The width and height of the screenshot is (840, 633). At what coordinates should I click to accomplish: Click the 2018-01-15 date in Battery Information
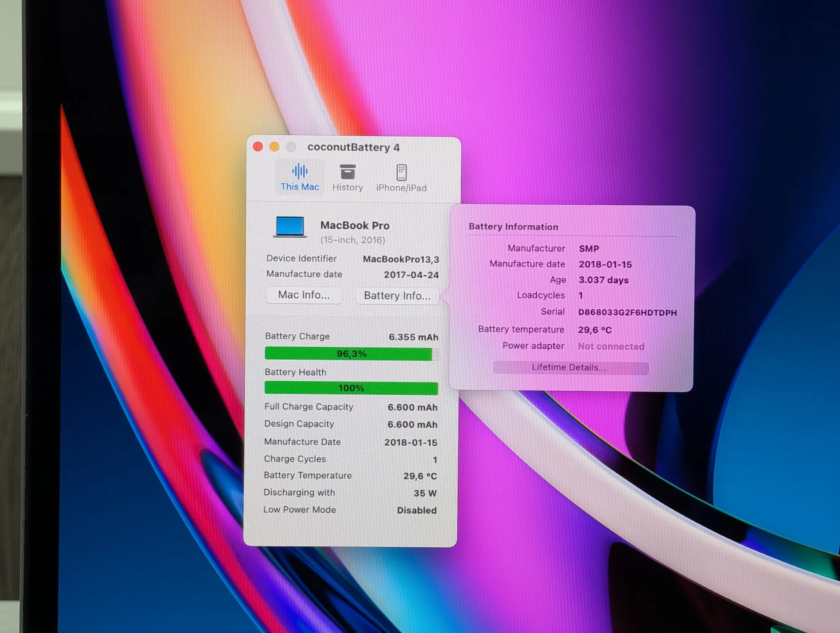tap(605, 264)
